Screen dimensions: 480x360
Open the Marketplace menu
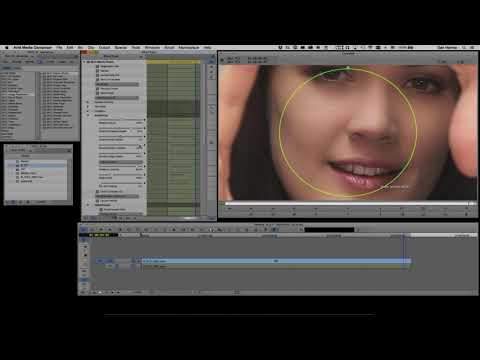point(189,48)
